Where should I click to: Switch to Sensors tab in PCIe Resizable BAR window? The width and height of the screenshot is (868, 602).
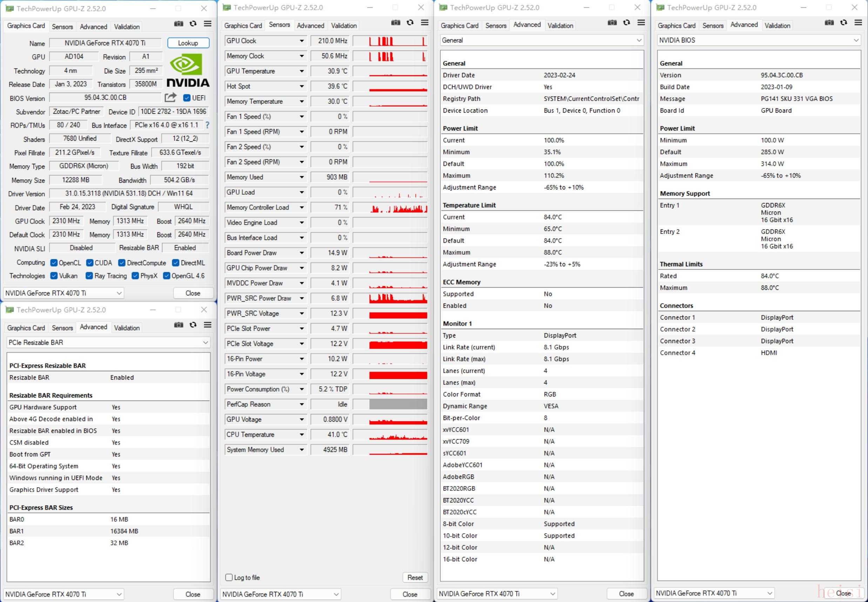tap(62, 328)
